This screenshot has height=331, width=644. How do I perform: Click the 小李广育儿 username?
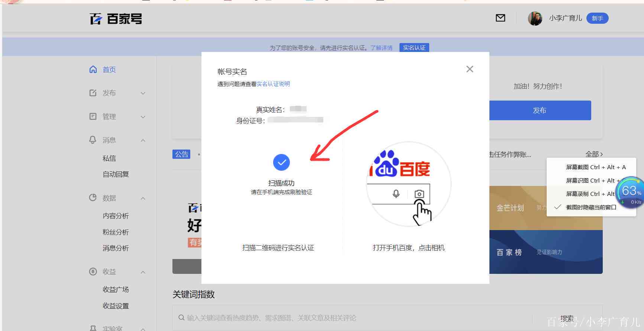(565, 18)
